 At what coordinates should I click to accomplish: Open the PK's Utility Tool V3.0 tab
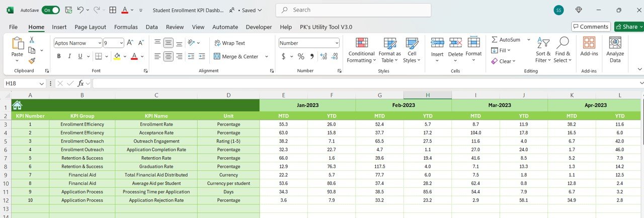coord(326,27)
